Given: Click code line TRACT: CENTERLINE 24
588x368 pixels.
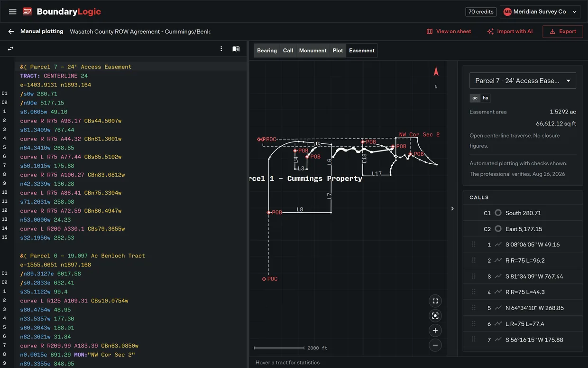Looking at the screenshot, I should point(54,76).
